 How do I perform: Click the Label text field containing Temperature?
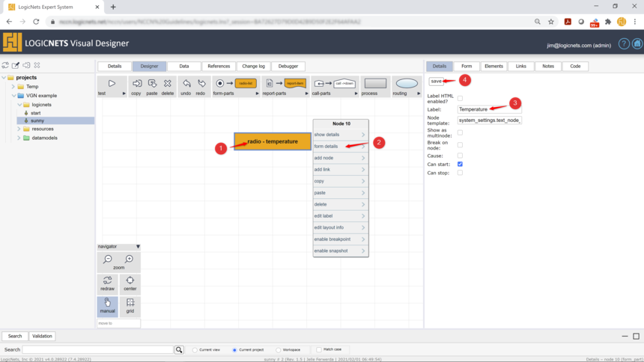(x=489, y=109)
